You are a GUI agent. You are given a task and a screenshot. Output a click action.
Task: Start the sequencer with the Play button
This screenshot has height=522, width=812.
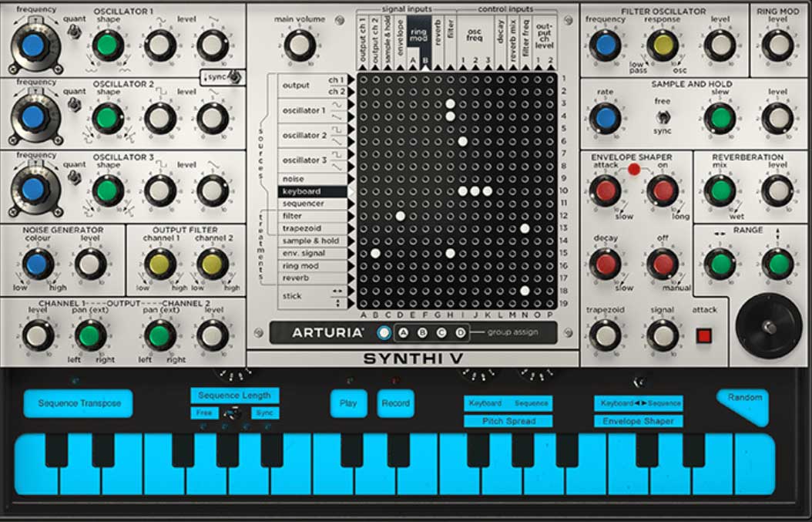[x=348, y=403]
